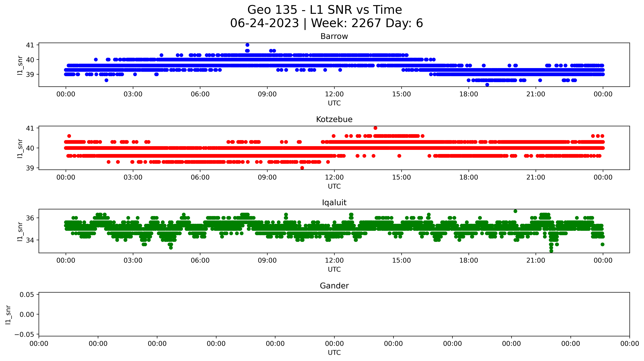
Task: Click the 18:00 tick under Iqaluit plot
Action: point(469,261)
